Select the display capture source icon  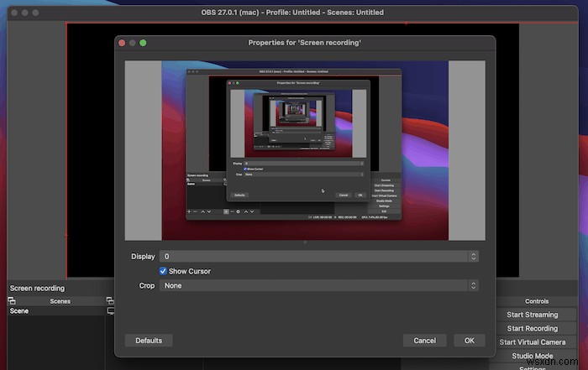click(x=110, y=311)
